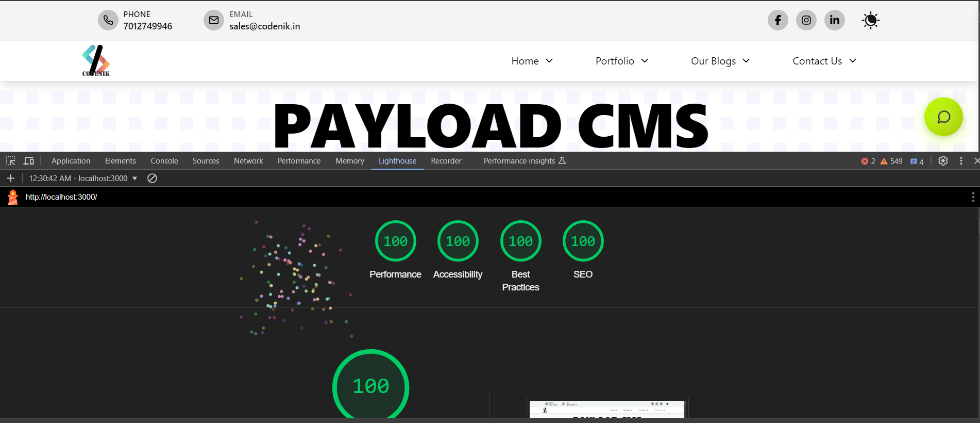Expand the Our Blogs menu chevron
Screen dimensions: 980x423
pos(746,61)
